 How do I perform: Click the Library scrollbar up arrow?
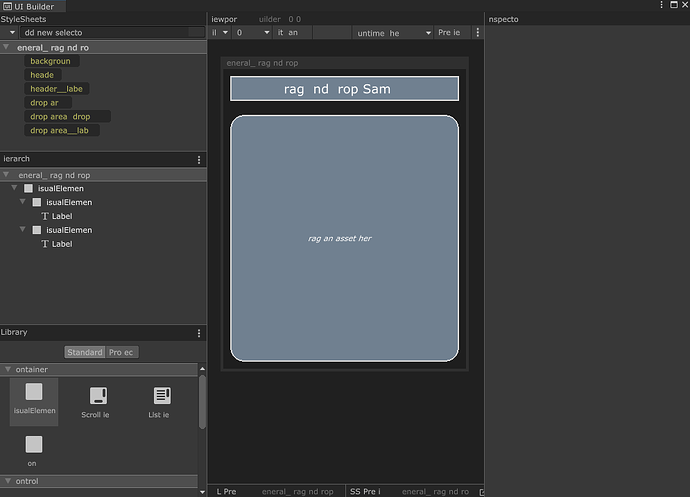coord(202,369)
